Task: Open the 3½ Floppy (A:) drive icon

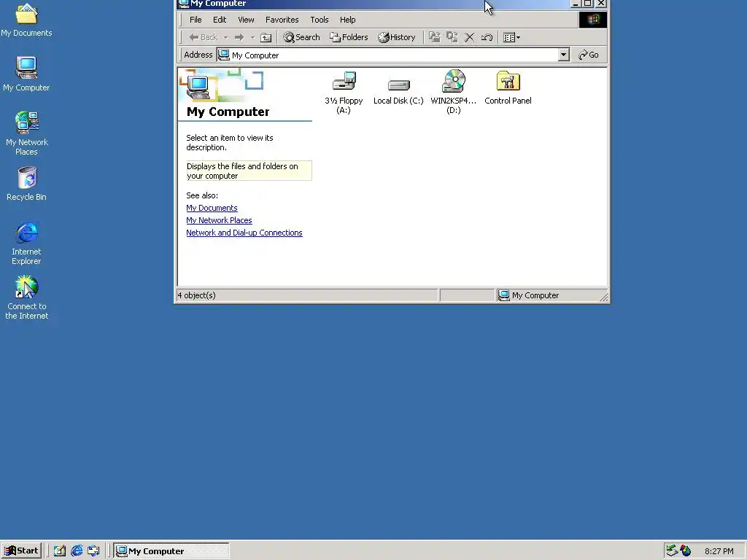Action: (344, 93)
